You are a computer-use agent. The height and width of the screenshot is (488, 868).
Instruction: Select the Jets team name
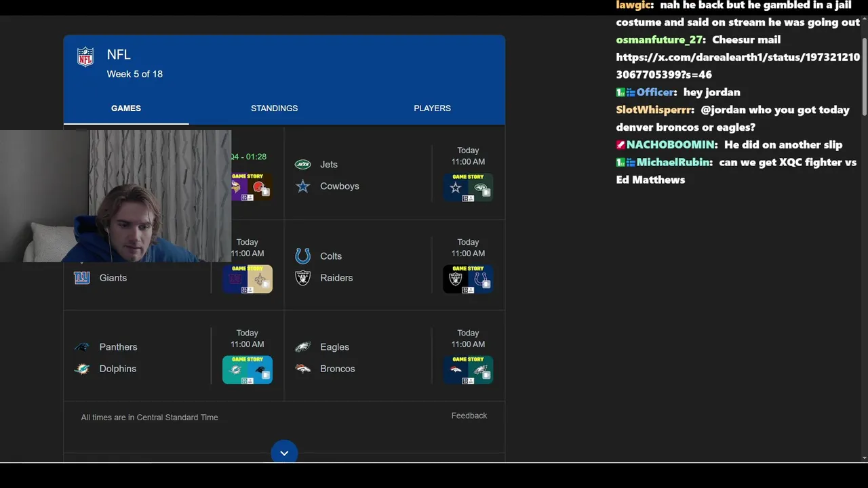pos(329,164)
